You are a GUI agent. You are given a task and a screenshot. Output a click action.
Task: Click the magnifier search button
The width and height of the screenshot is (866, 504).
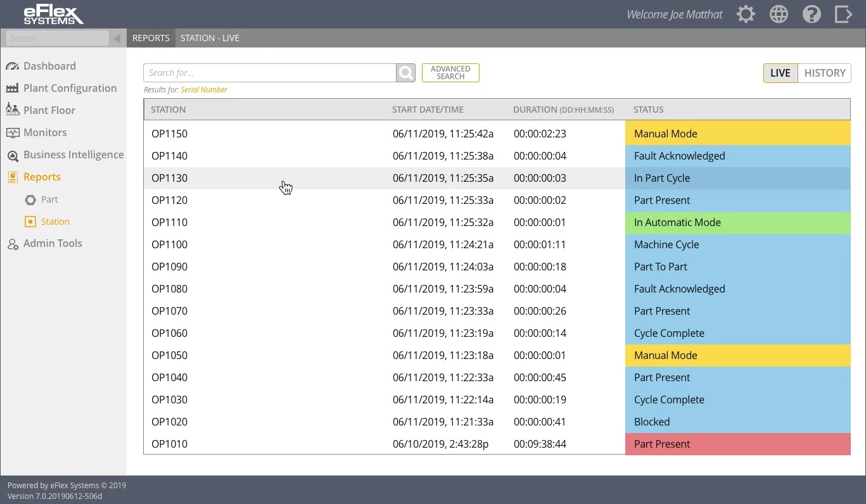click(x=405, y=73)
